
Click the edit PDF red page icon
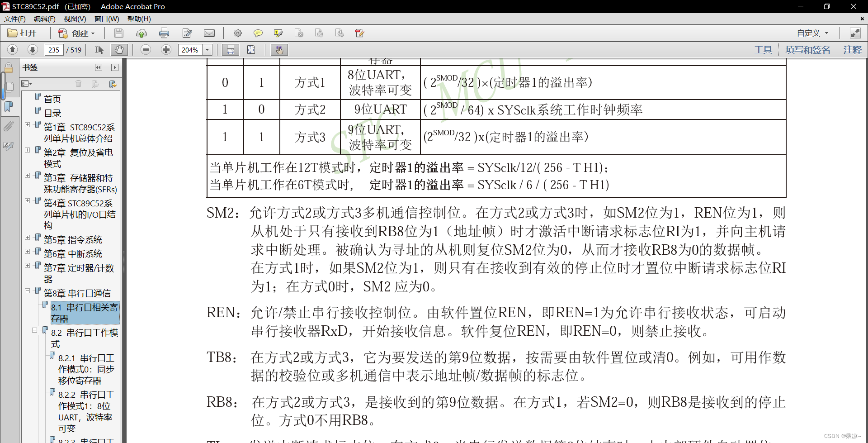pyautogui.click(x=360, y=33)
